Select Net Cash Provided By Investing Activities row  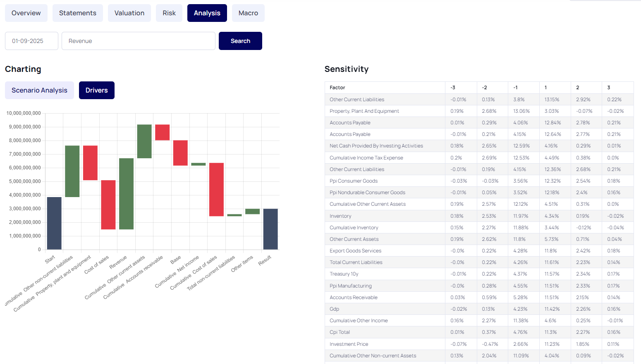[x=479, y=146]
